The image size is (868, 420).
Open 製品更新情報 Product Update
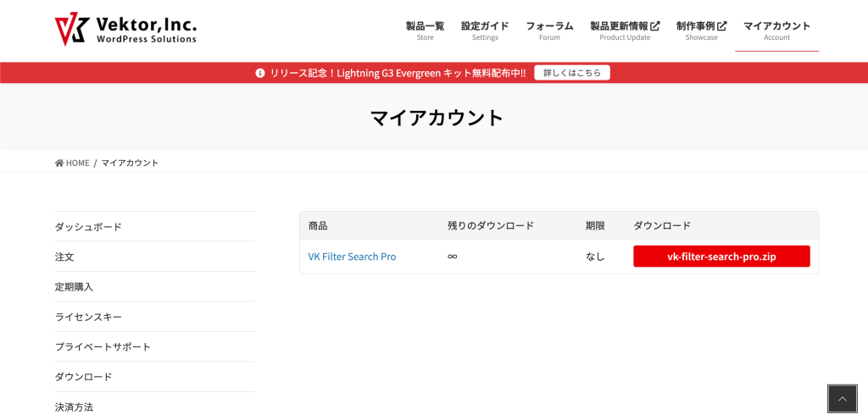(x=625, y=31)
